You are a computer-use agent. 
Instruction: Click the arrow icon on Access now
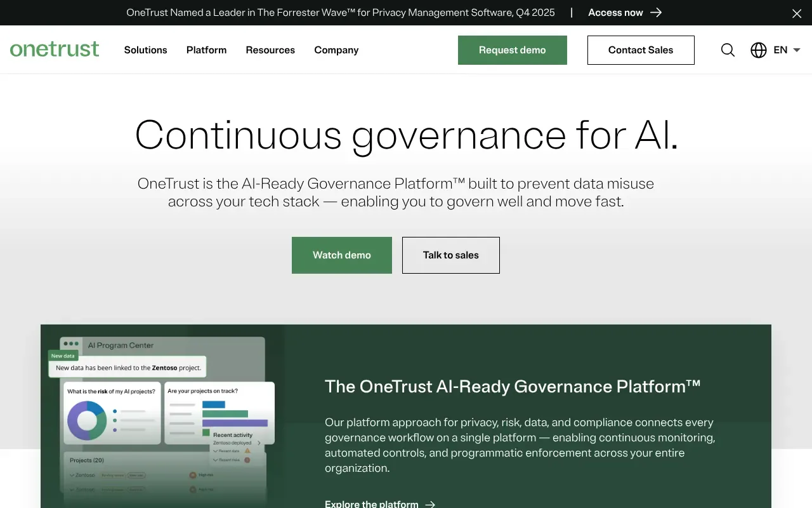pos(656,12)
